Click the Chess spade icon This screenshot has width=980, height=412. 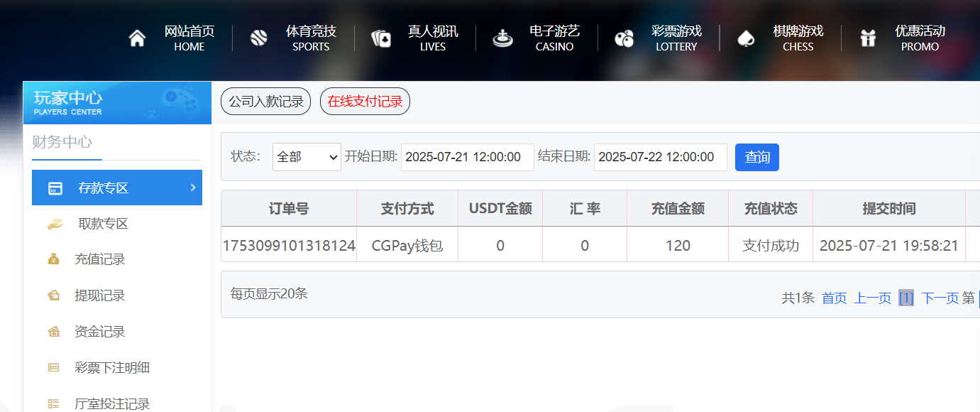click(746, 38)
